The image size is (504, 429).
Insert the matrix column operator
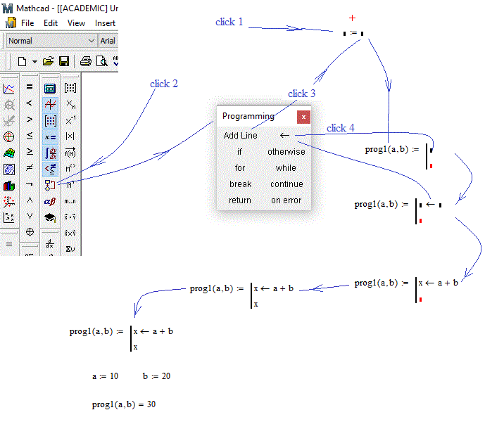pos(70,169)
